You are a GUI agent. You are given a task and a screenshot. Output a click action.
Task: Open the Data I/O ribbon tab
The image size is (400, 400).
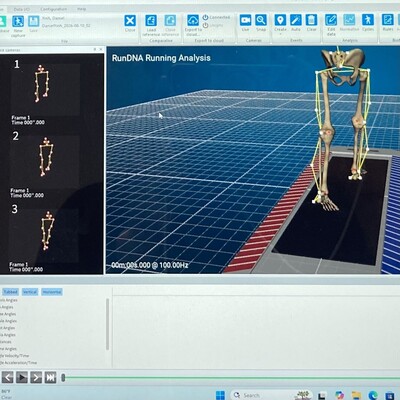(x=21, y=9)
